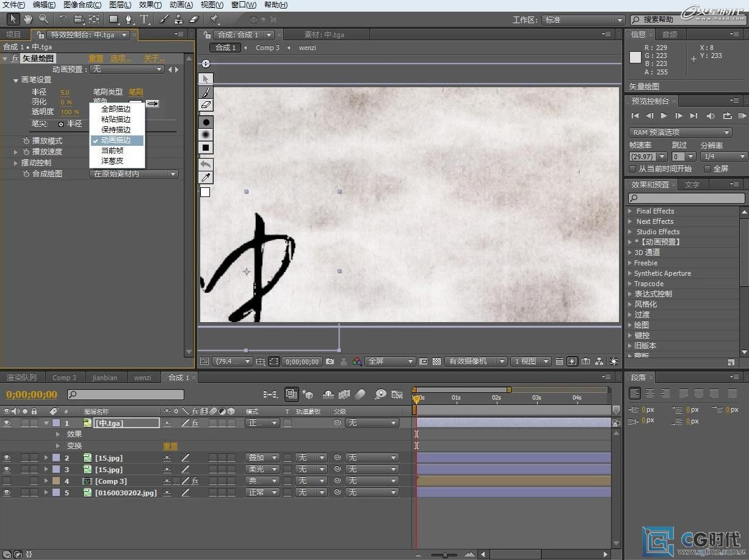Screen dimensions: 749x560
Task: Select the Puppet Pin tool
Action: point(214,20)
